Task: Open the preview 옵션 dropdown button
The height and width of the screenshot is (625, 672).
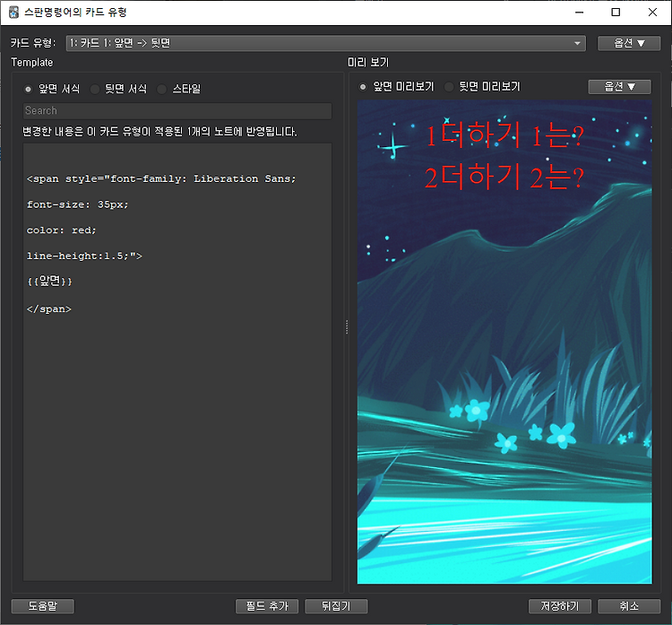Action: (620, 87)
